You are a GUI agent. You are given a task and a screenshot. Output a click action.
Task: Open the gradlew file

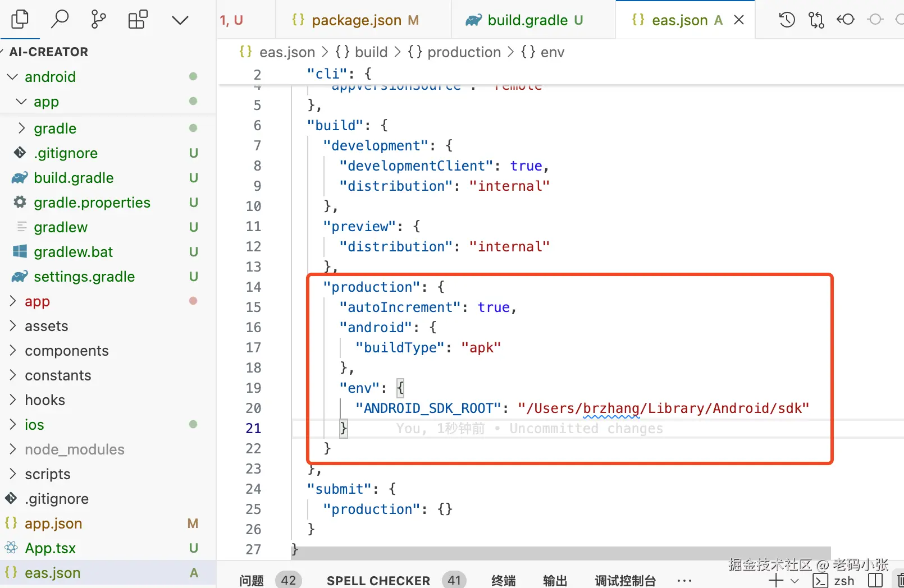[x=108, y=227]
